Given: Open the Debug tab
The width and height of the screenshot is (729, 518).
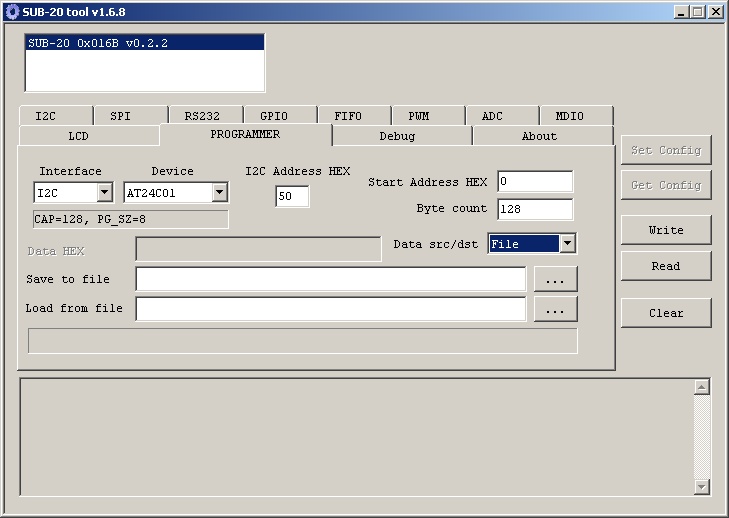Looking at the screenshot, I should 397,136.
